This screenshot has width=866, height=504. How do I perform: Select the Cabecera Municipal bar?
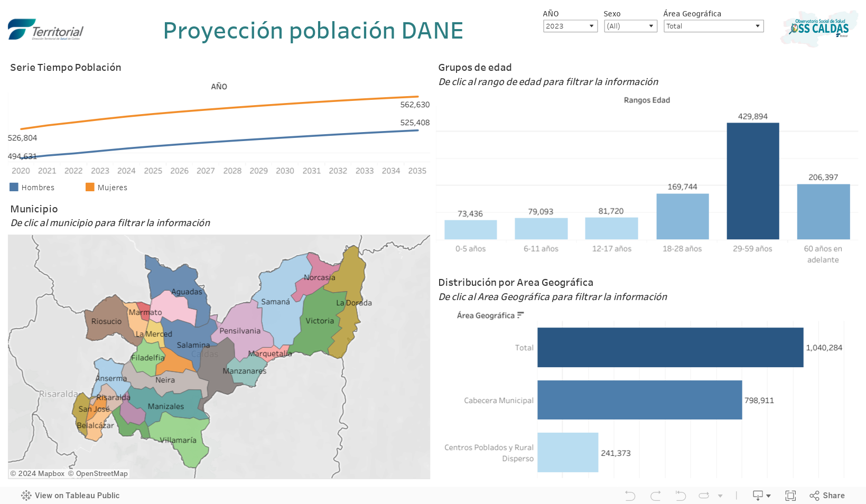tap(639, 400)
